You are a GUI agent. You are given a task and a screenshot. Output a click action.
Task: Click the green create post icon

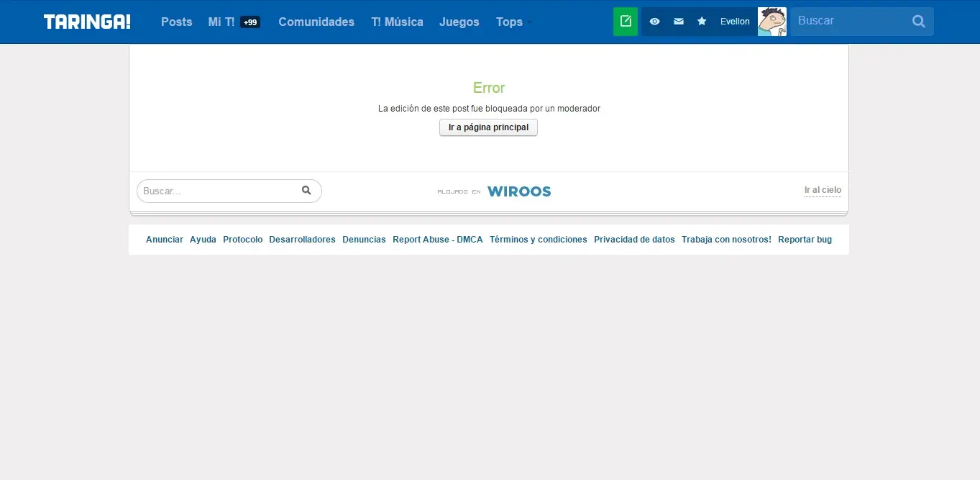point(625,21)
